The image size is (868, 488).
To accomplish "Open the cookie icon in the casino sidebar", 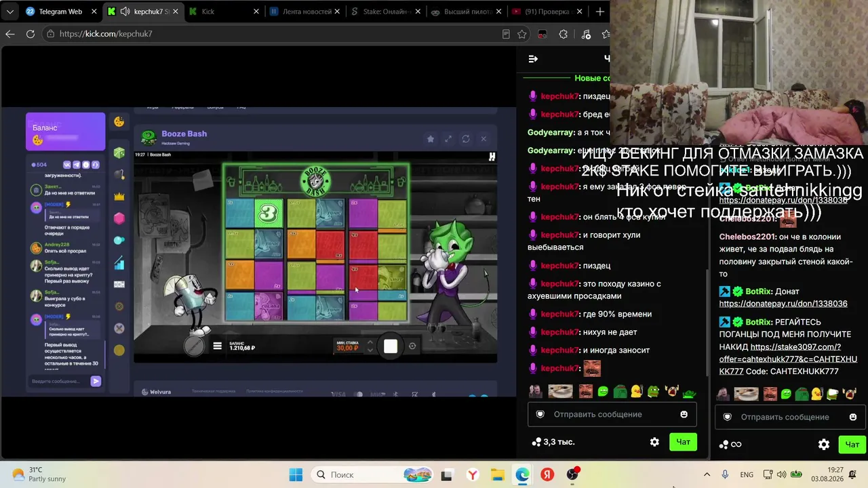I will click(119, 121).
